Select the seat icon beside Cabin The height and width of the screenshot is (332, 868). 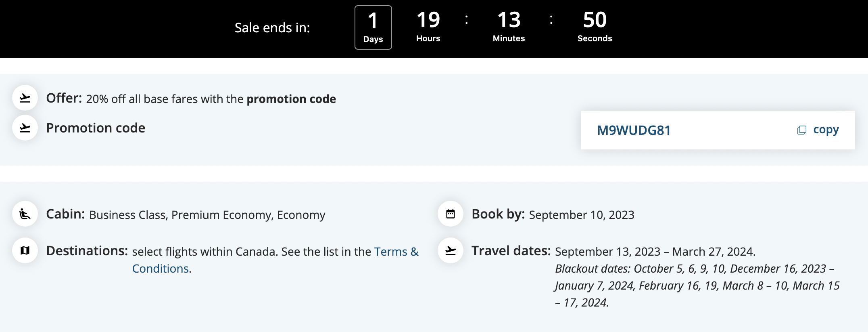[x=25, y=214]
